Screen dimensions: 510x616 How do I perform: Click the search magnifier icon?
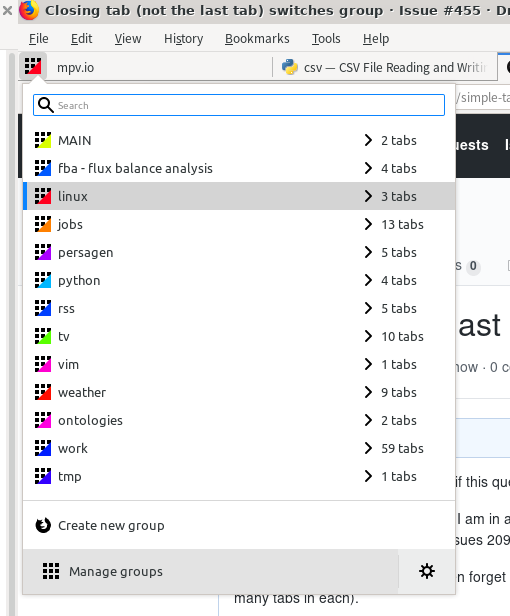tap(46, 105)
